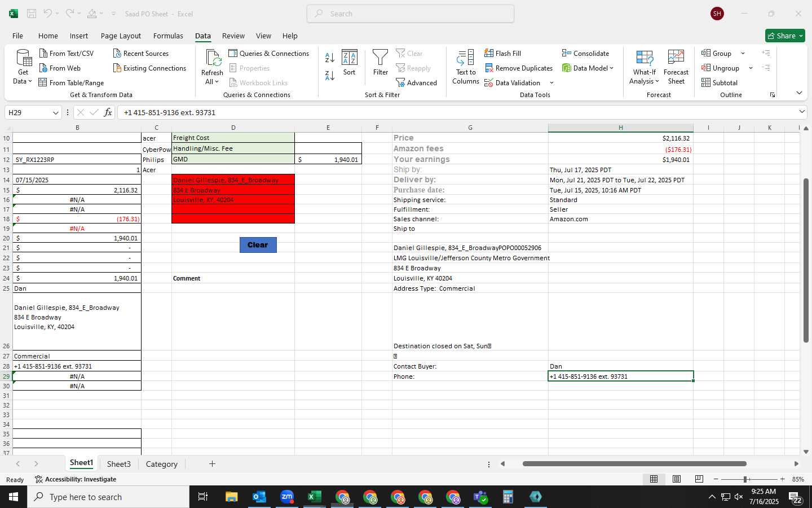Open Calculator from taskbar

click(508, 497)
